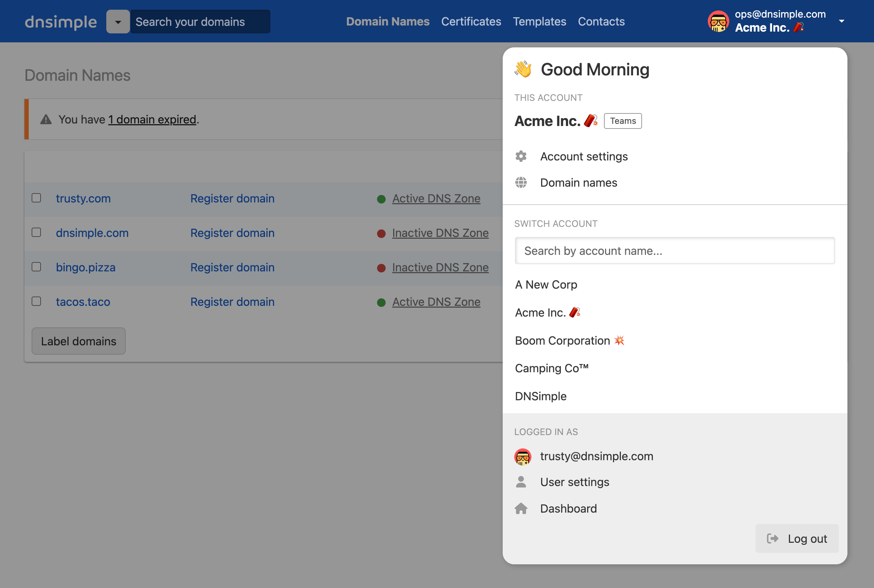Screen dimensions: 874x588
Task: Click trusty@dnsimple.com logged-in email
Action: point(596,456)
